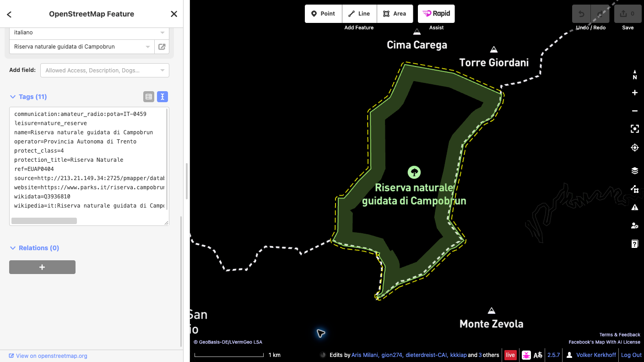Screen dimensions: 644x362
Task: Zoom out on the map
Action: [x=635, y=111]
